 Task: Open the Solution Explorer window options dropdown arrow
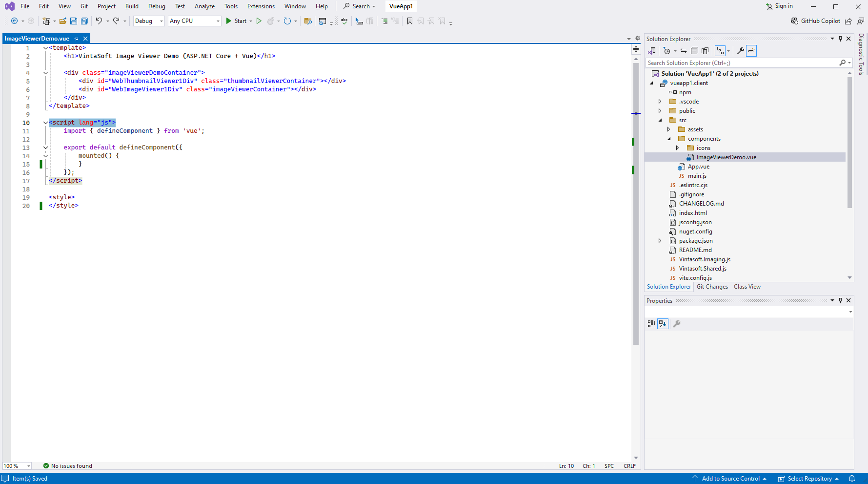[832, 39]
